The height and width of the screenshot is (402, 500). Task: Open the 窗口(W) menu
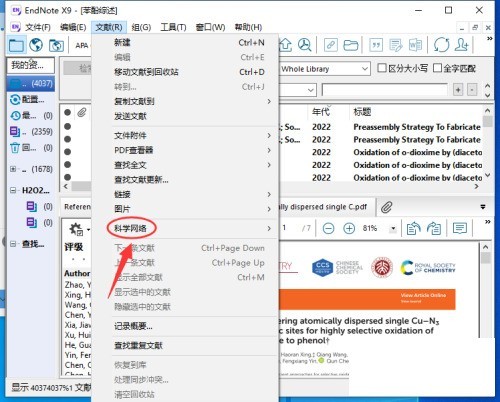pyautogui.click(x=210, y=27)
